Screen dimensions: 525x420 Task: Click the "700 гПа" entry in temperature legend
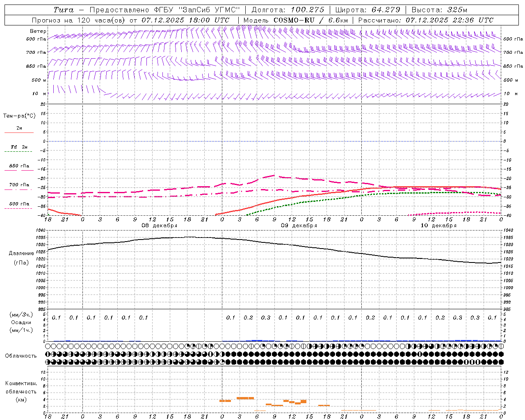click(19, 185)
